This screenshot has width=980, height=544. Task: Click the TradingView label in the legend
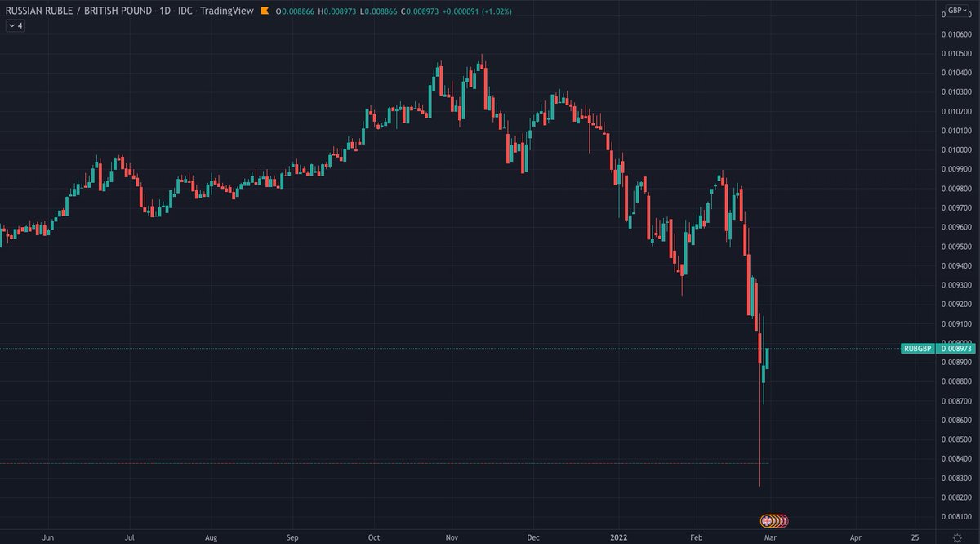click(226, 11)
